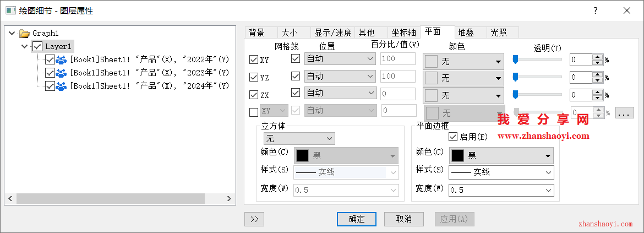The height and width of the screenshot is (233, 644).
Task: Uncheck the YZ plane checkbox
Action: pyautogui.click(x=254, y=77)
